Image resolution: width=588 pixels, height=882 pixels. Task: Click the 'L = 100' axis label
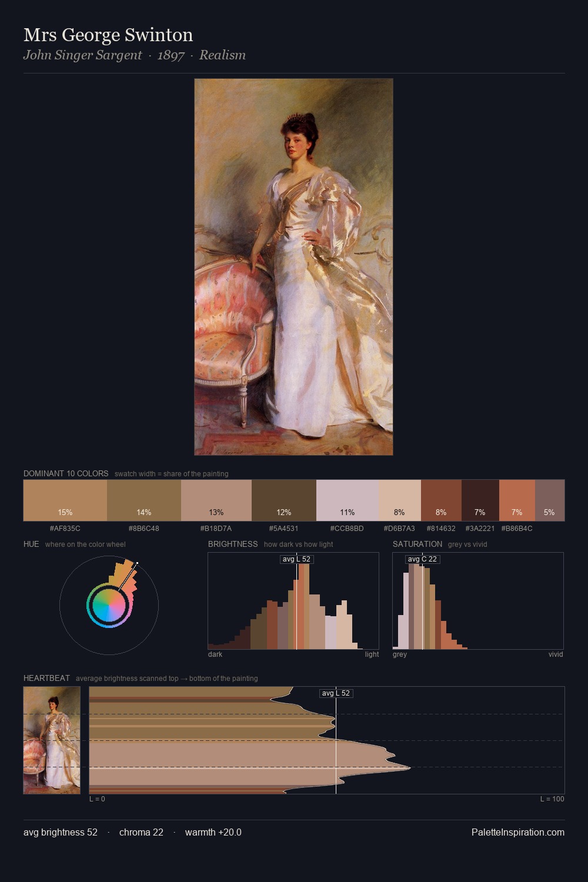point(552,799)
